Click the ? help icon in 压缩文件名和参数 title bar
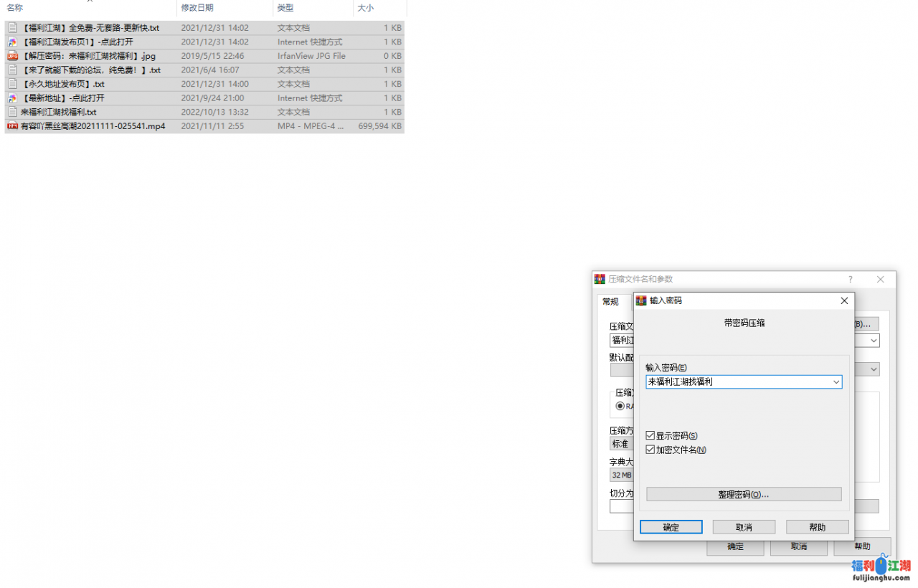 (x=851, y=280)
